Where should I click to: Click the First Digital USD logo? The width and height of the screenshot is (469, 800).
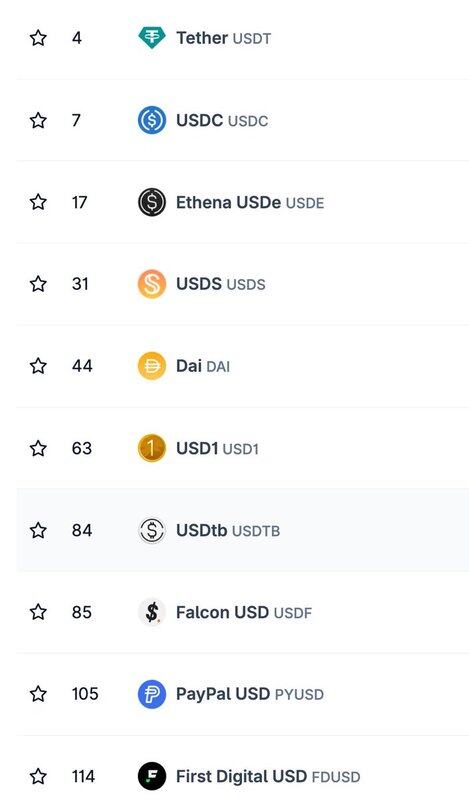pyautogui.click(x=152, y=776)
